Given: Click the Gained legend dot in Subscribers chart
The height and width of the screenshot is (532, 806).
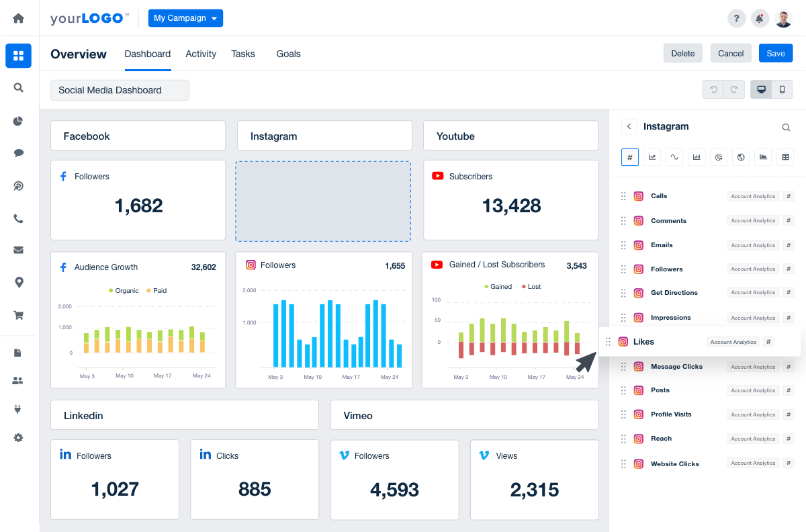Looking at the screenshot, I should (x=486, y=287).
